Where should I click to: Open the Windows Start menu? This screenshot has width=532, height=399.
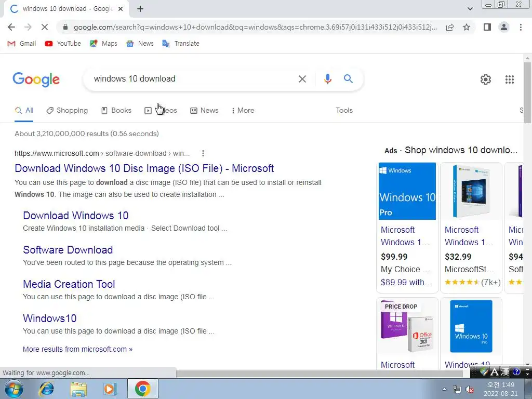pos(14,389)
